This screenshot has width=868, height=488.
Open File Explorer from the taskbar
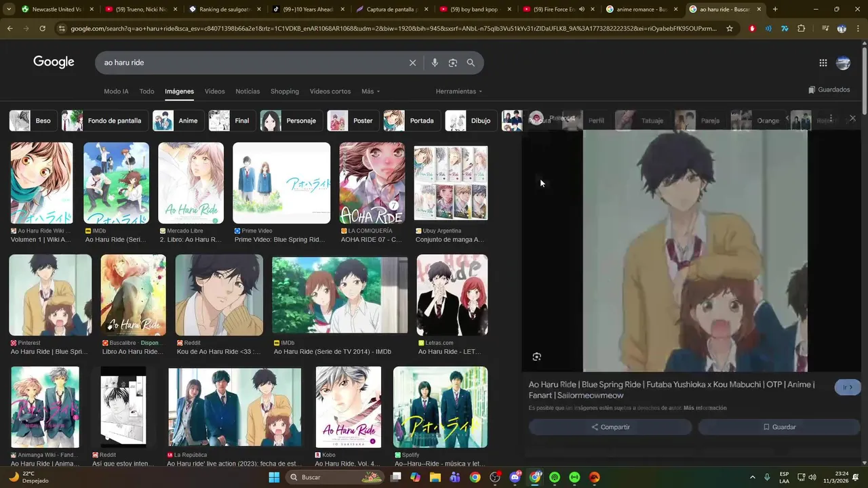435,477
